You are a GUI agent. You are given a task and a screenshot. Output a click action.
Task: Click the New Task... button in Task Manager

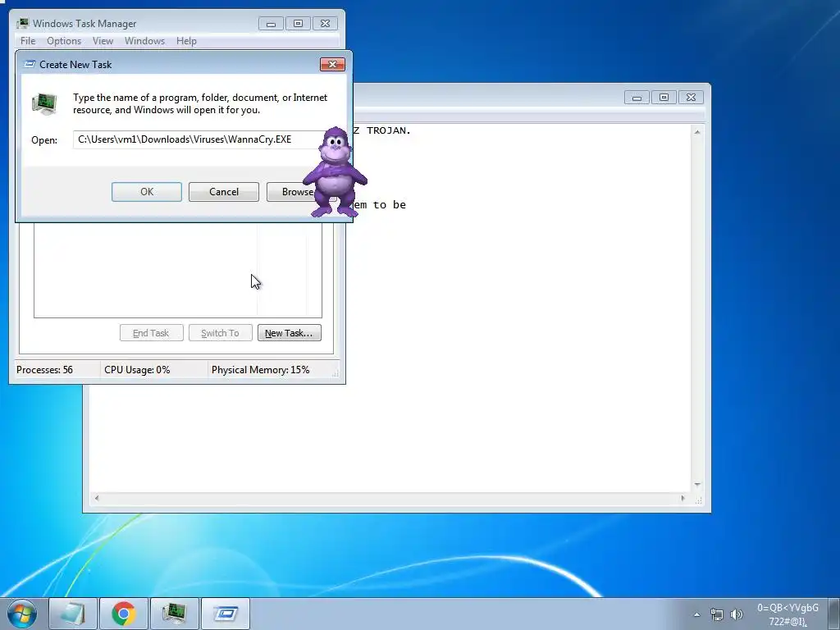(x=290, y=333)
